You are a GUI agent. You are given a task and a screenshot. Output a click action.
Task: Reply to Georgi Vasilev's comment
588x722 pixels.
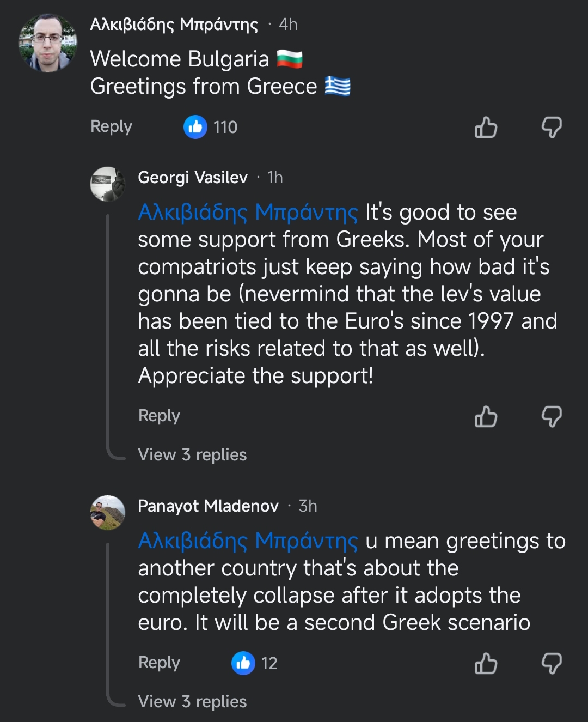[159, 416]
